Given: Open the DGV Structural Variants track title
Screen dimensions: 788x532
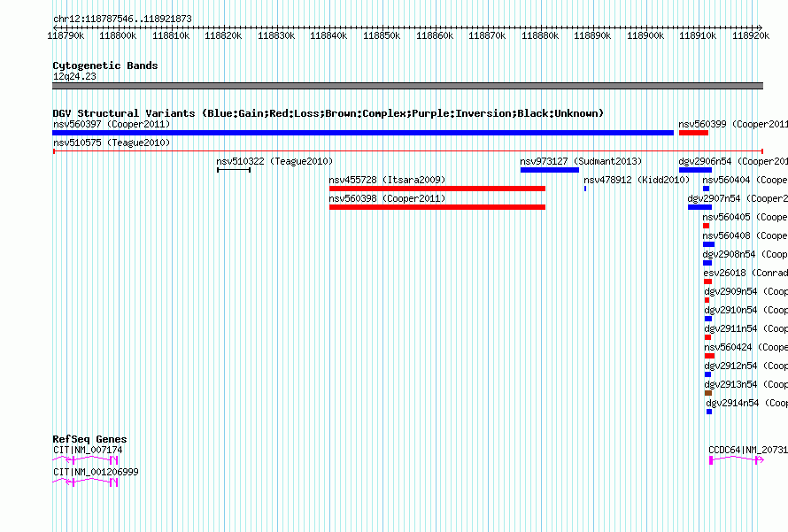Looking at the screenshot, I should point(328,113).
